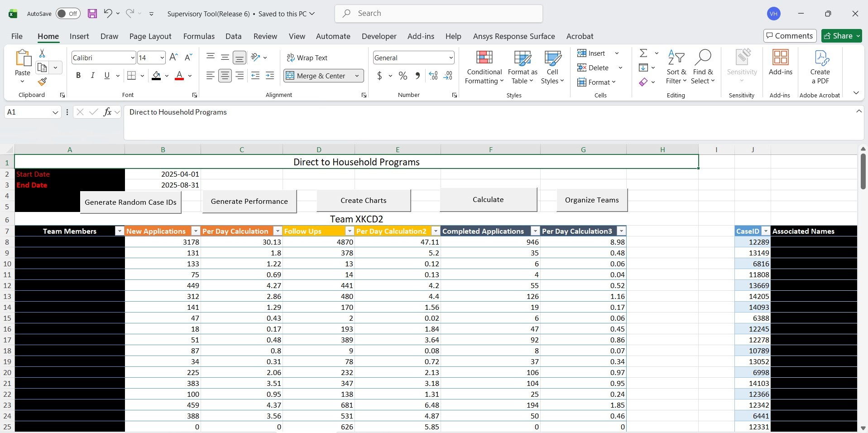Open the Developer ribbon tab

(x=379, y=36)
